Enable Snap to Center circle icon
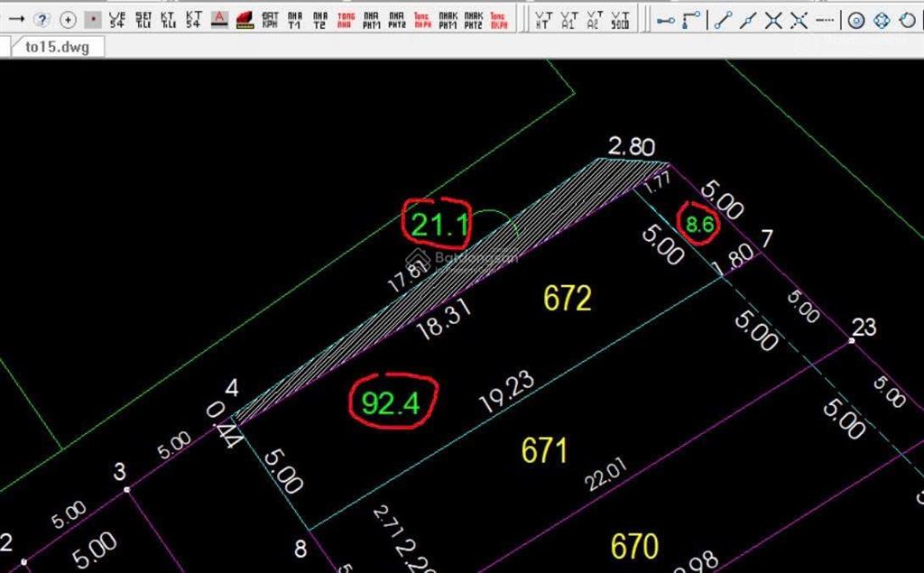This screenshot has height=573, width=924. point(856,21)
